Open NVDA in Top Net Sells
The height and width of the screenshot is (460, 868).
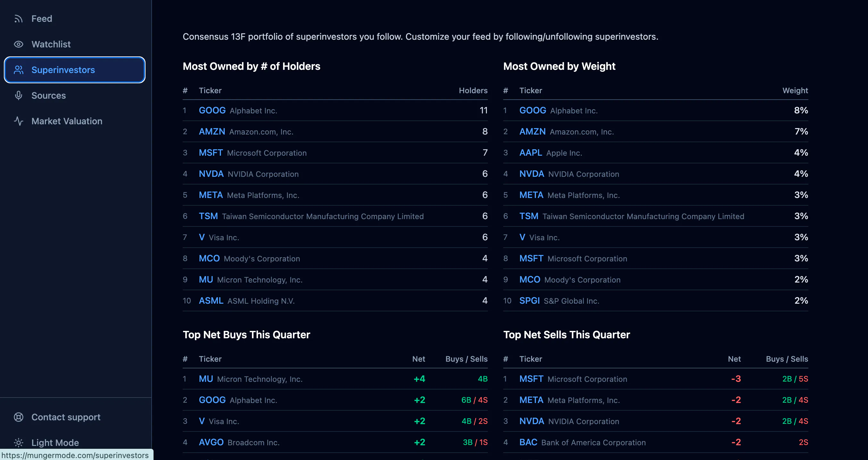coord(531,421)
